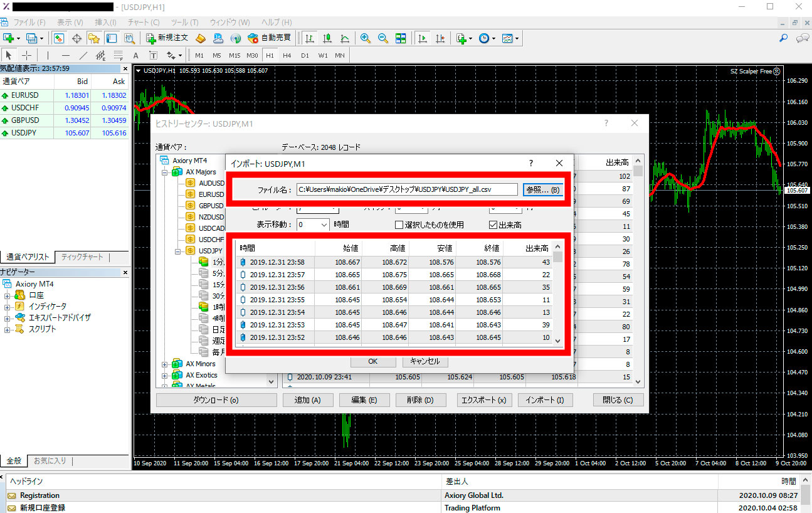Expand the AX Minors tree node
This screenshot has width=812, height=513.
pos(166,364)
